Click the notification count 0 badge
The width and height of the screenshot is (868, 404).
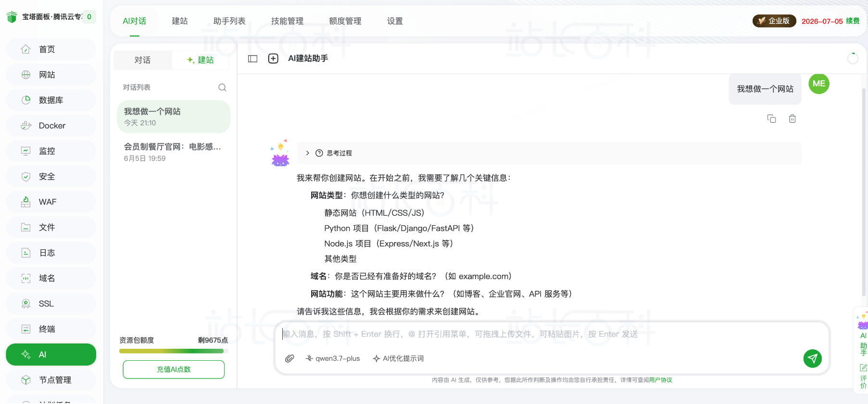point(89,17)
